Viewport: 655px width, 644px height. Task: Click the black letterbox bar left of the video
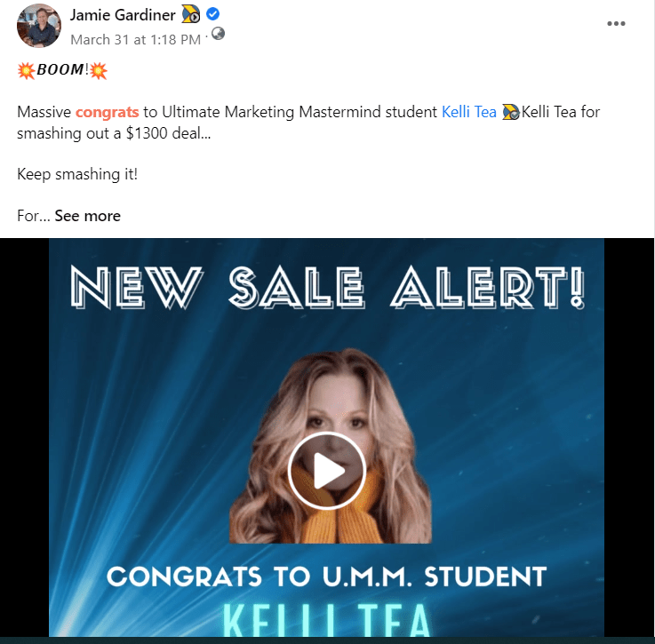(x=24, y=437)
